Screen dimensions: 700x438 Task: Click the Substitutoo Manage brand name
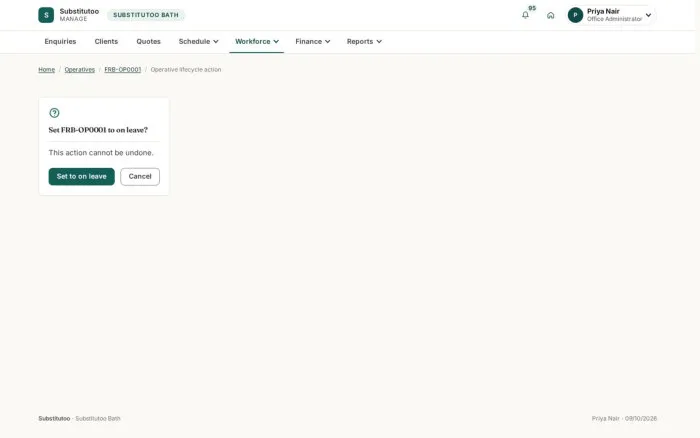point(79,15)
